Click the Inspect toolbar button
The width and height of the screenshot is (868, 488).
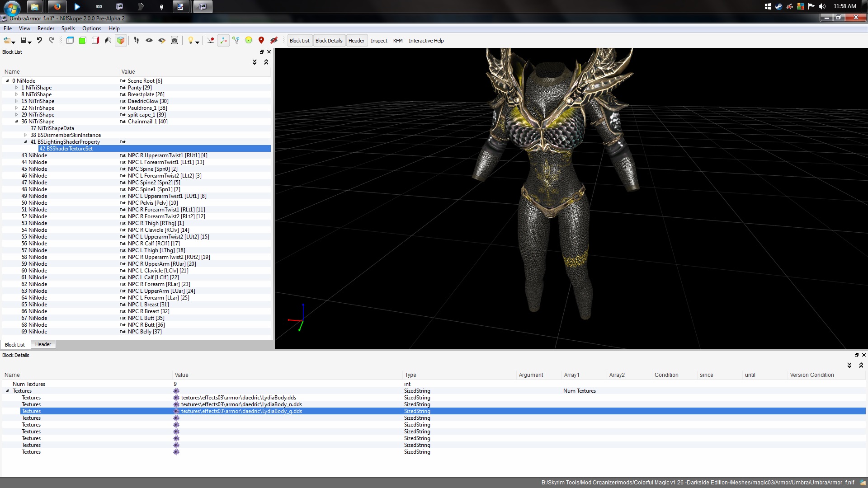[x=379, y=41]
